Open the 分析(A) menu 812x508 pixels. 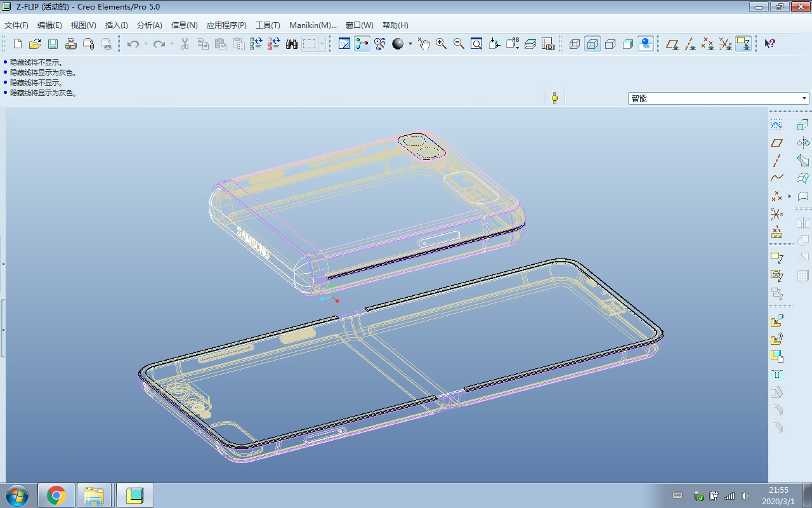tap(149, 25)
